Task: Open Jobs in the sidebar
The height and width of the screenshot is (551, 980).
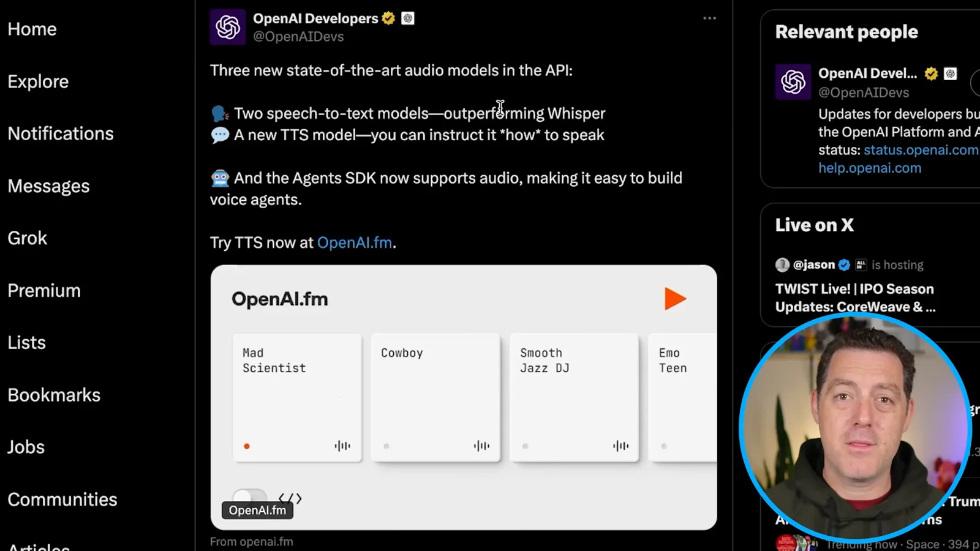Action: pyautogui.click(x=26, y=448)
